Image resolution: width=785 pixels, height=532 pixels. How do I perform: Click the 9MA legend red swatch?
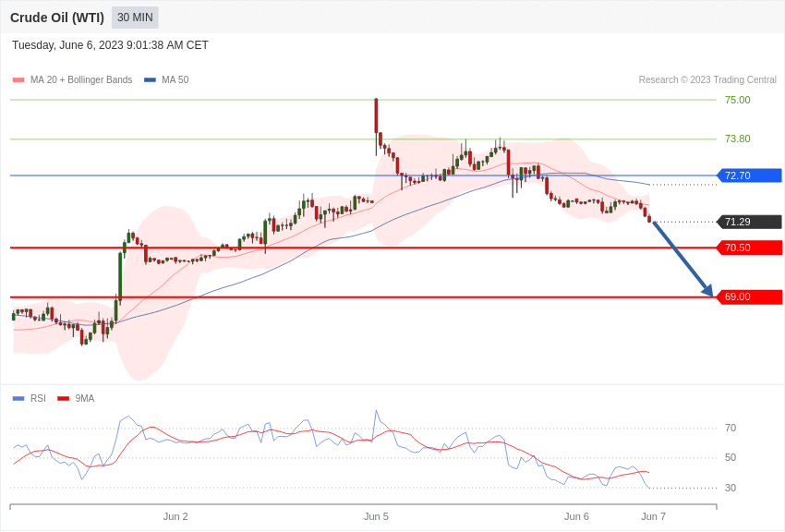coord(63,398)
